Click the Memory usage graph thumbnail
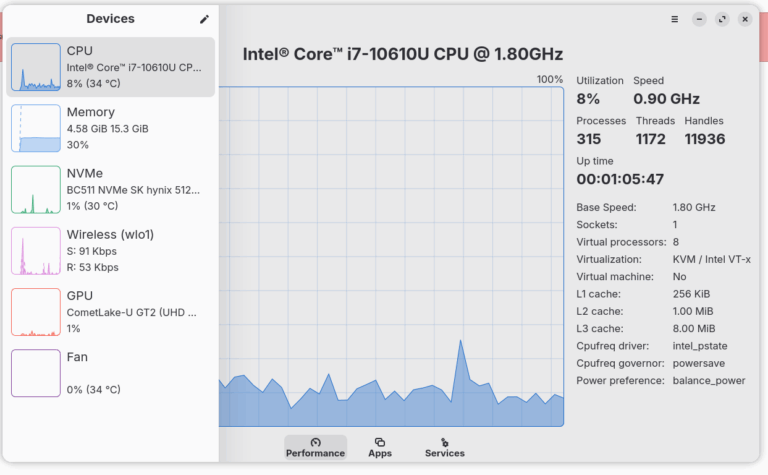This screenshot has width=768, height=475. click(x=36, y=128)
